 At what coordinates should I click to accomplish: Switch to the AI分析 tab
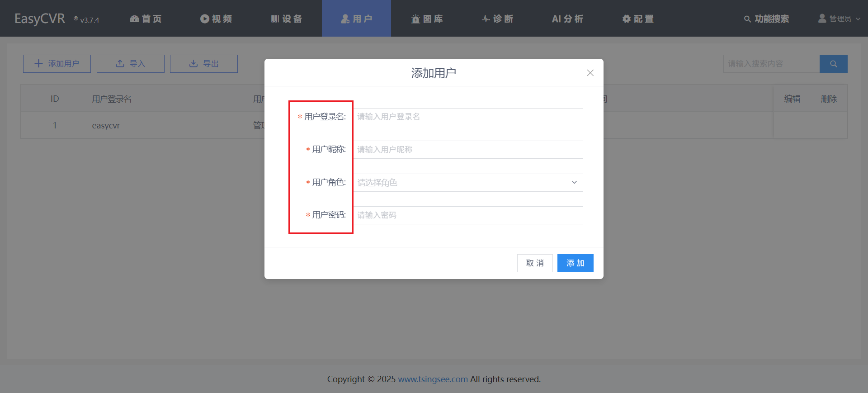pos(567,19)
